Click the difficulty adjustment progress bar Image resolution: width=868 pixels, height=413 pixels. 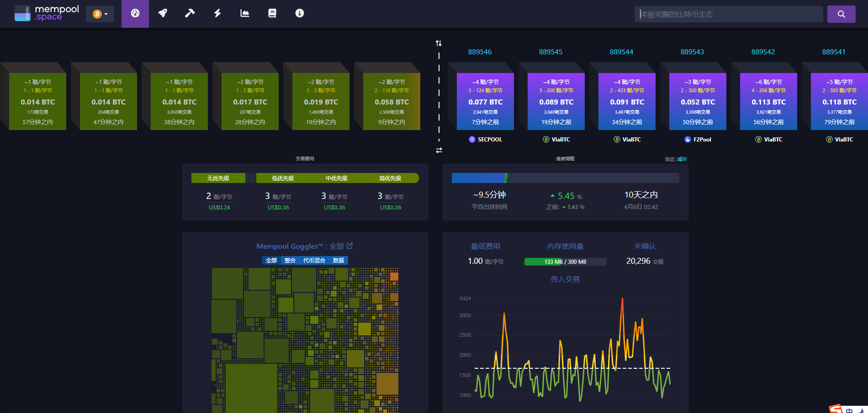point(565,178)
